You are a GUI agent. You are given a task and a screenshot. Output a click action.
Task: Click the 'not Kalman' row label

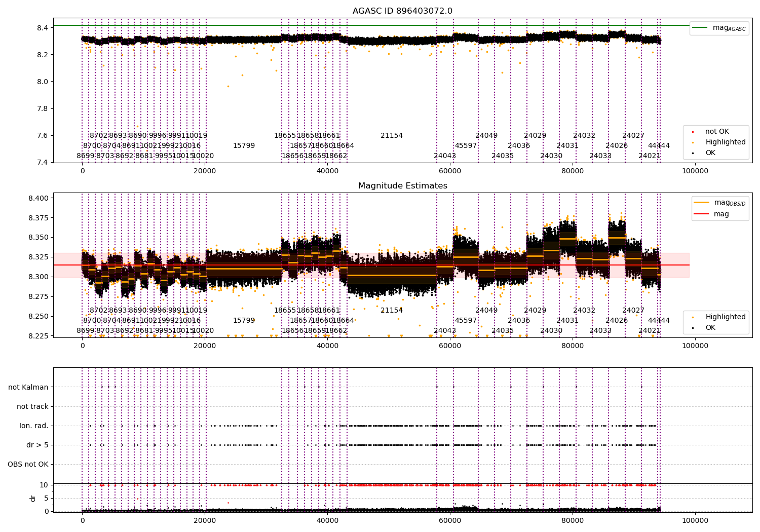[28, 387]
